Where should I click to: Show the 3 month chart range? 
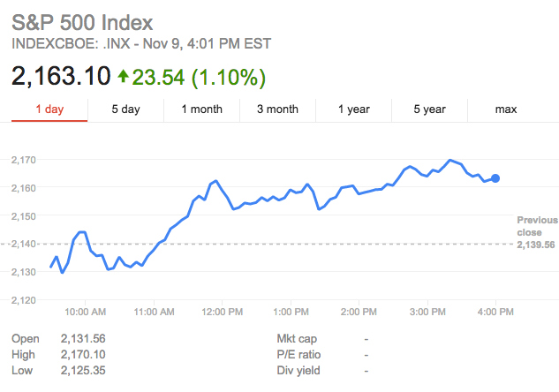pyautogui.click(x=277, y=109)
